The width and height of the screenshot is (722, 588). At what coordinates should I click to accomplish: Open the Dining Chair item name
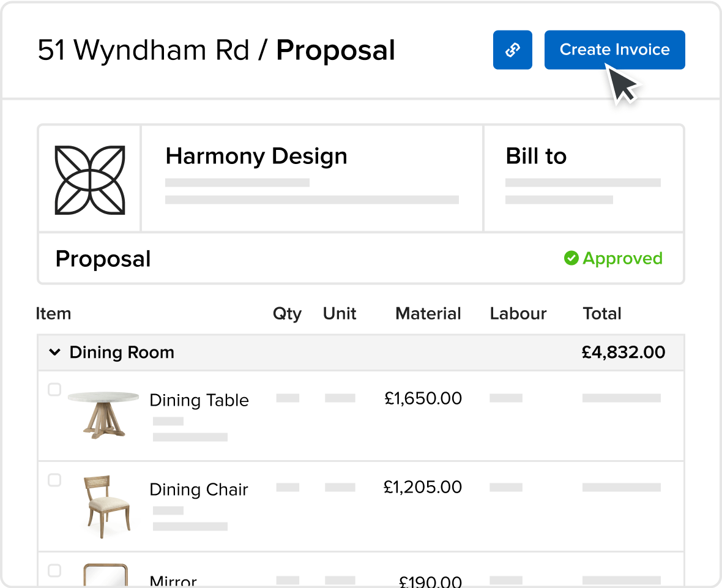point(199,489)
